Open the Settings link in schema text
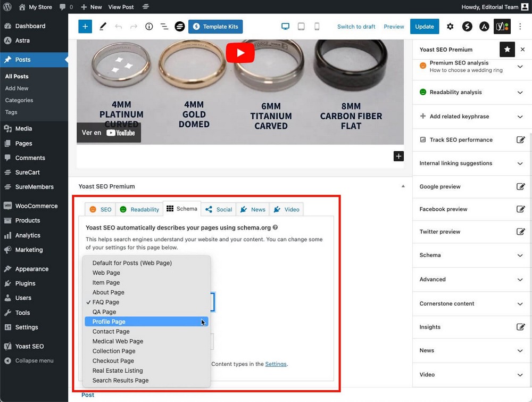 coord(276,364)
